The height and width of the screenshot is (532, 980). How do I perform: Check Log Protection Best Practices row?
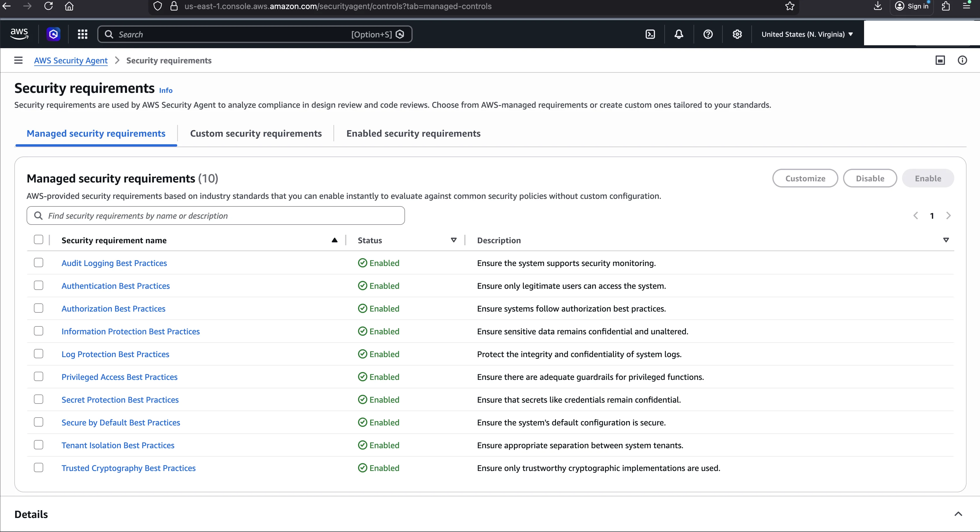coord(39,354)
